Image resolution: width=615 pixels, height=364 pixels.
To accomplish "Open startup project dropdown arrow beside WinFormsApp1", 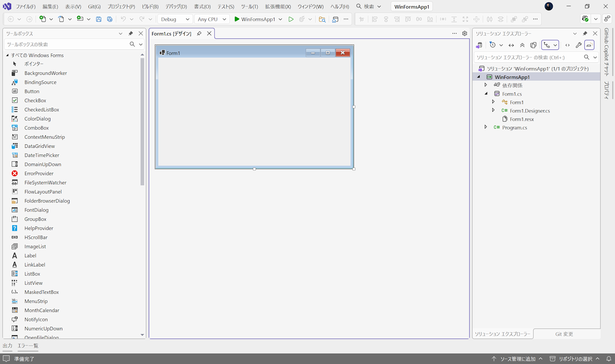I will (x=280, y=19).
